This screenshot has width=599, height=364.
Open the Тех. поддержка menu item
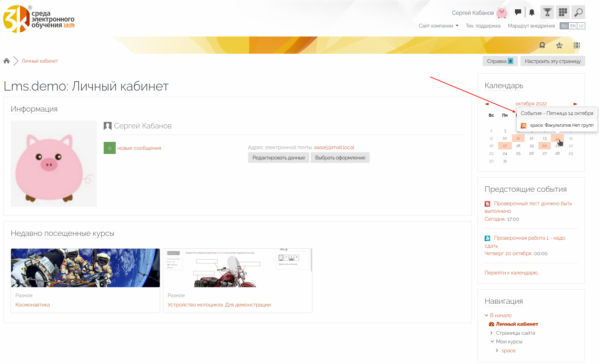(483, 26)
